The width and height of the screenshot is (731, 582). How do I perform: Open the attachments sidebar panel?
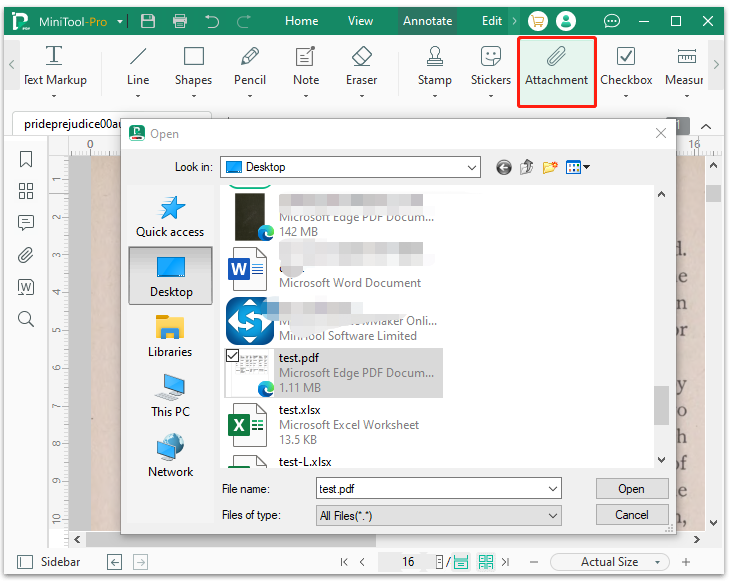point(26,255)
